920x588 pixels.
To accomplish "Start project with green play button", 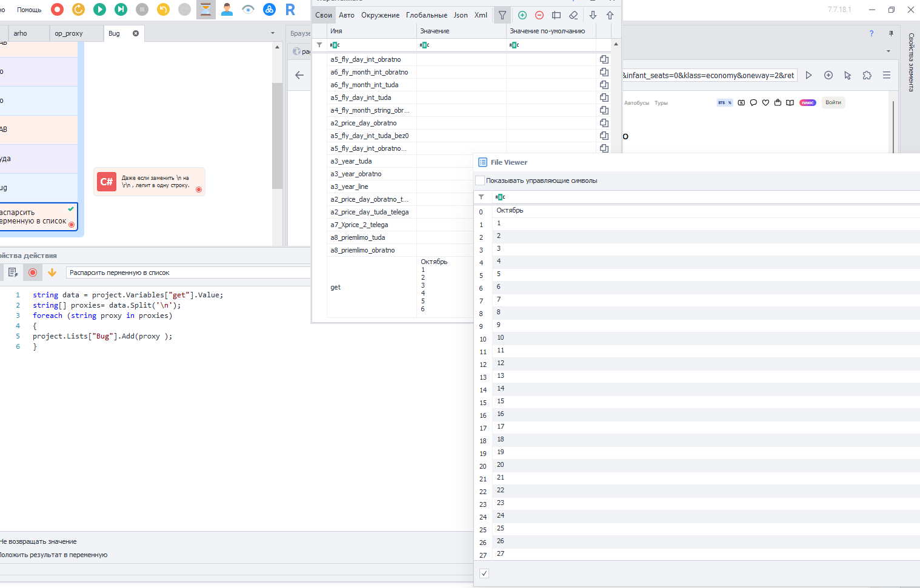I will [100, 9].
